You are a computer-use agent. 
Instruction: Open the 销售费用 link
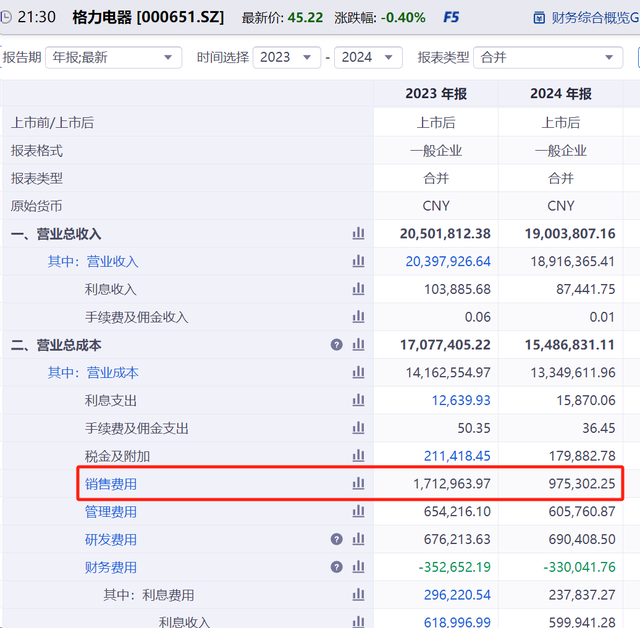(111, 484)
